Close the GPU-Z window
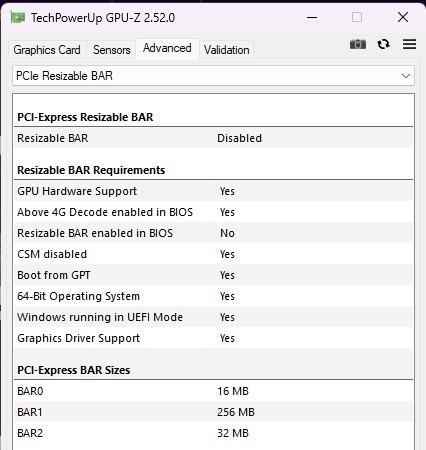 pyautogui.click(x=403, y=17)
